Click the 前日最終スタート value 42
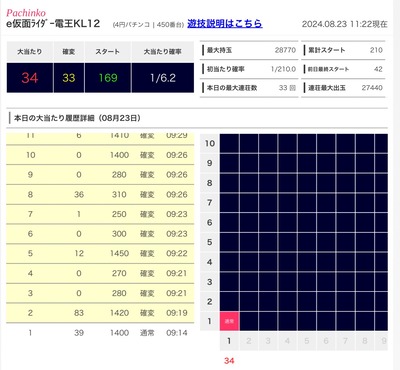Screen dimensions: 400x370 pyautogui.click(x=378, y=69)
